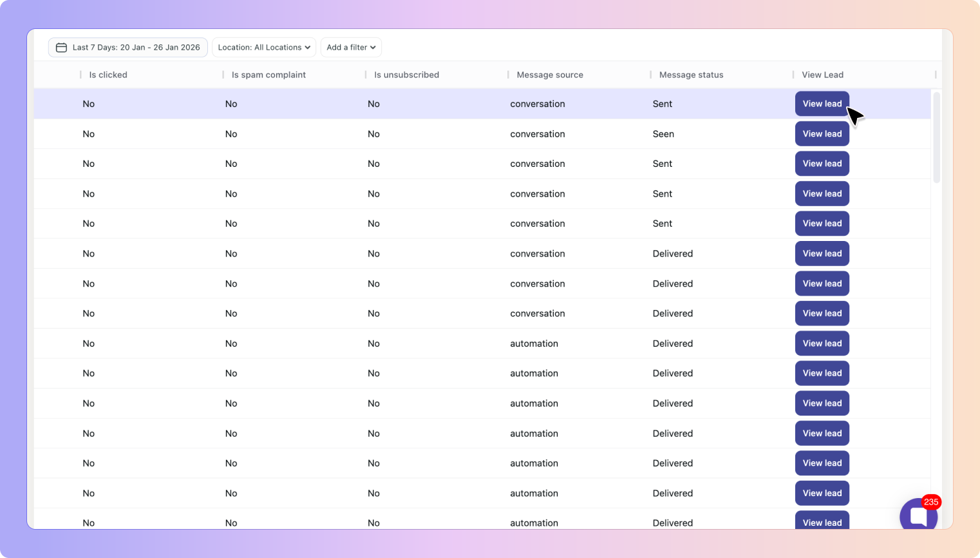The image size is (980, 558).
Task: Select the Is unsubscribed column header
Action: click(406, 75)
